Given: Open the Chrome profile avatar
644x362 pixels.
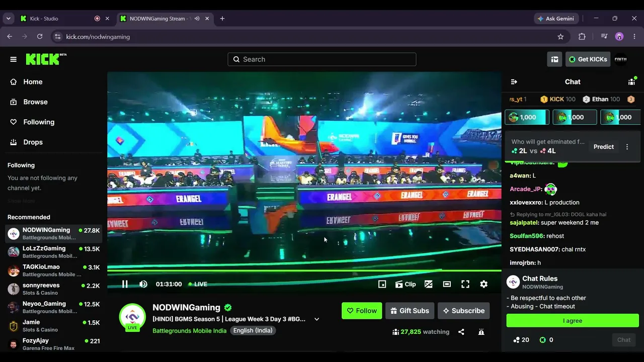Looking at the screenshot, I should tap(619, 37).
